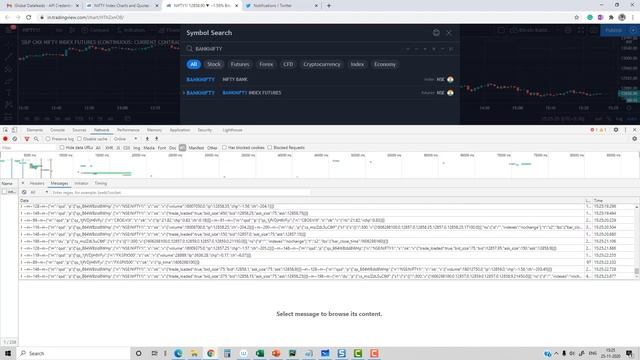This screenshot has height=360, width=640.
Task: Open Microsoft Edge from the taskbar
Action: [178, 353]
